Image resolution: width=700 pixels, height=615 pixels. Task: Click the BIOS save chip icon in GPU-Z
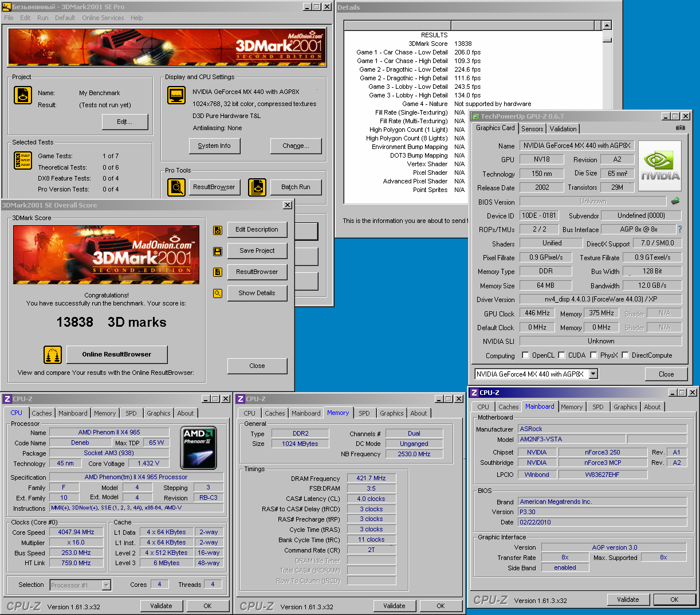pyautogui.click(x=675, y=201)
